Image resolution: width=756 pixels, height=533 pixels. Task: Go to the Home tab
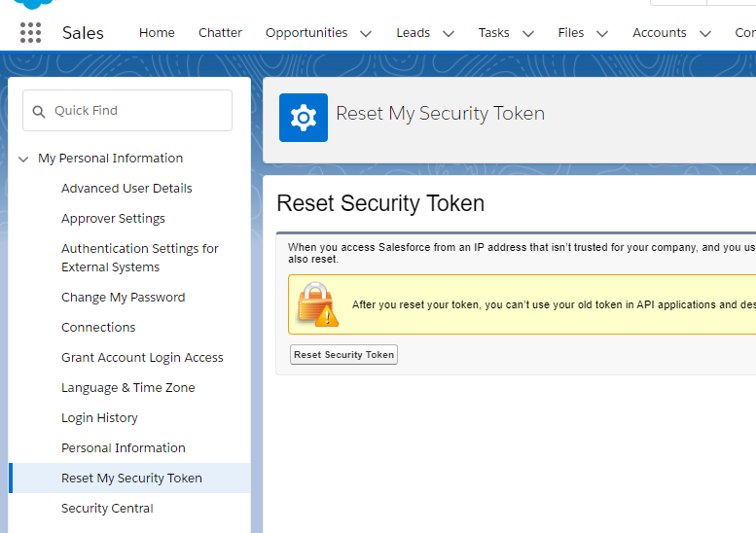click(x=157, y=32)
